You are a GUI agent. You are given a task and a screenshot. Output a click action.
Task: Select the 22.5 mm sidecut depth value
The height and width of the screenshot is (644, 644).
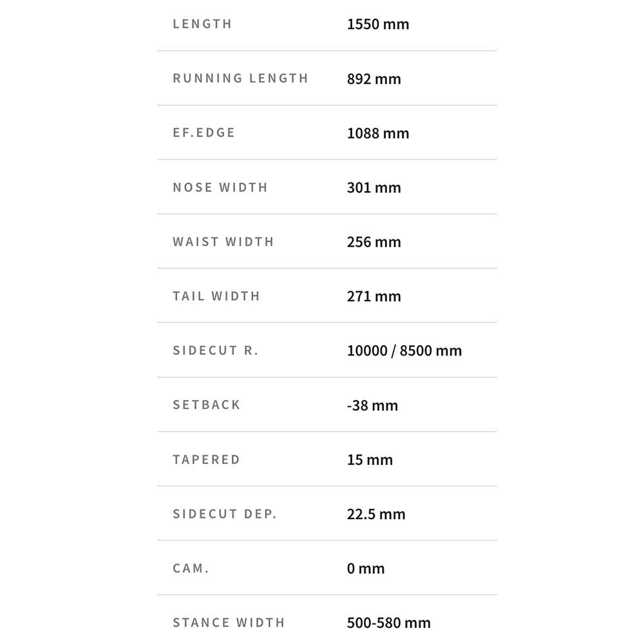tap(376, 514)
